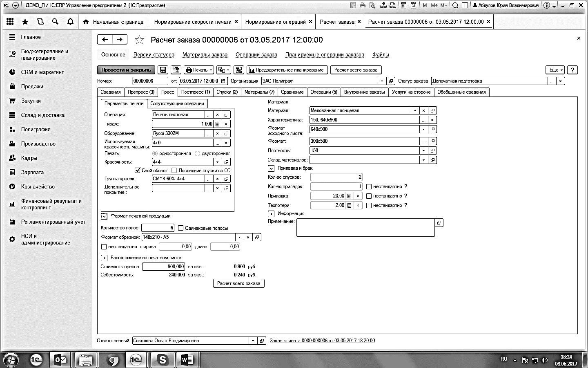Toggle нестандартно checkbox for Техпотери

click(x=369, y=205)
